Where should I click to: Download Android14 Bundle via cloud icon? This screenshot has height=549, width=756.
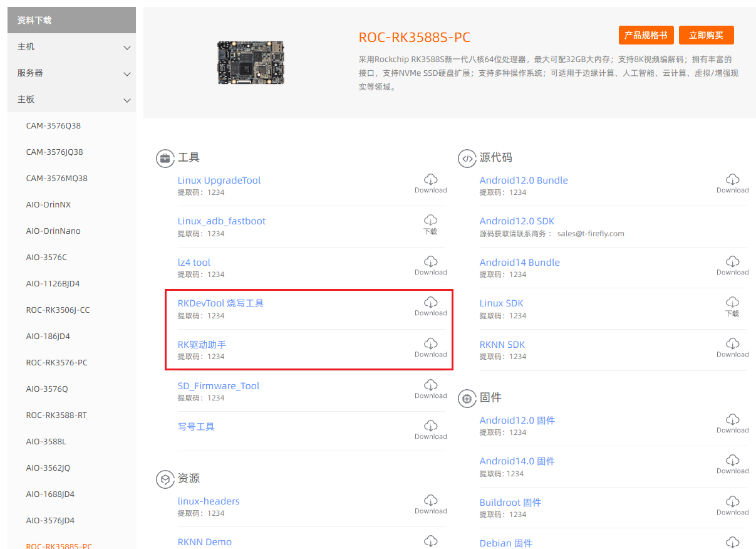(733, 262)
